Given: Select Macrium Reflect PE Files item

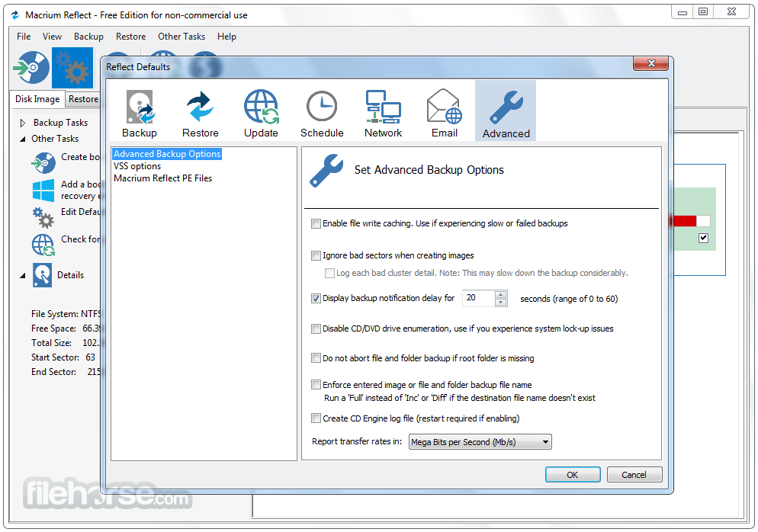Looking at the screenshot, I should click(x=163, y=178).
